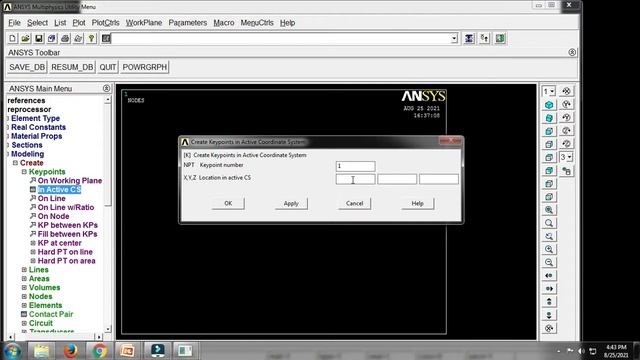This screenshot has height=360, width=640.
Task: Click OK in Create Keypoints dialog
Action: tap(228, 203)
